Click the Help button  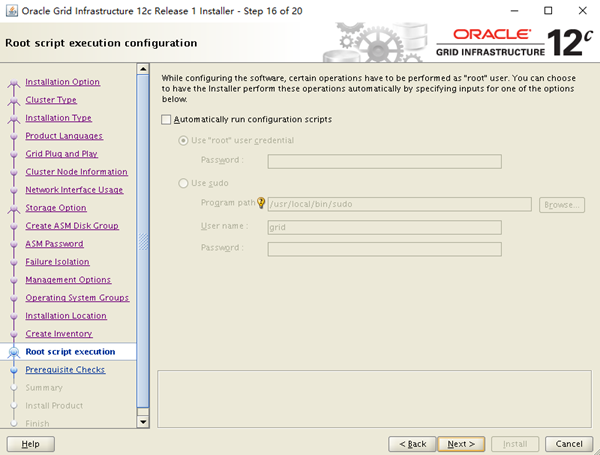coord(31,444)
